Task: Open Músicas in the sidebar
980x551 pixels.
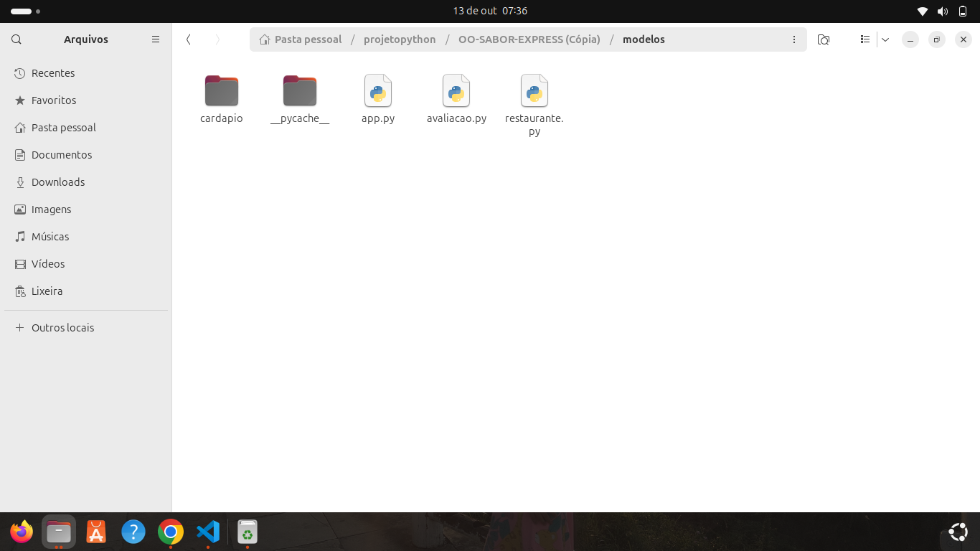Action: 86,237
